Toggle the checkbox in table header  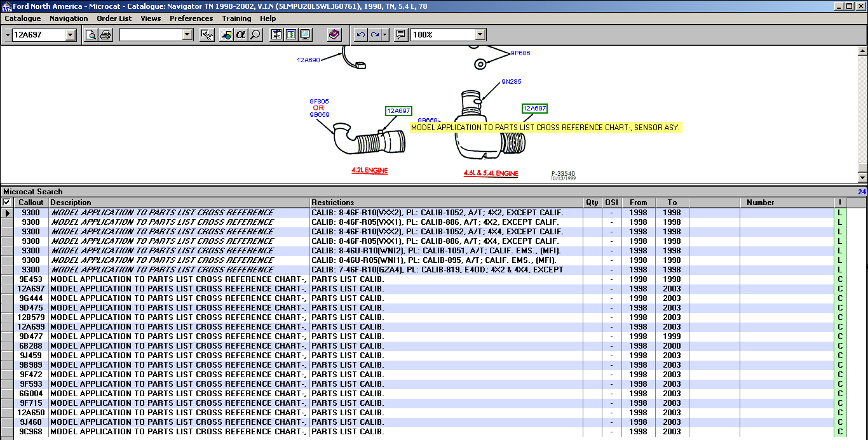tap(7, 203)
